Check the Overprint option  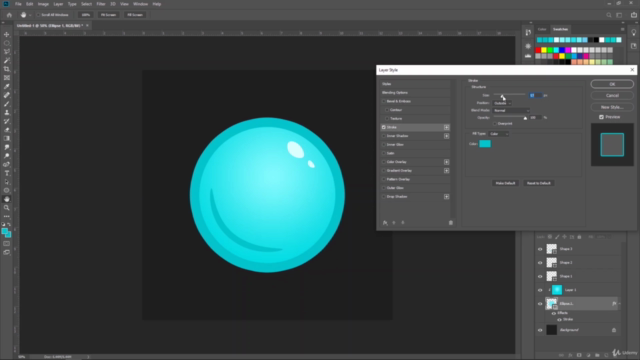[495, 124]
